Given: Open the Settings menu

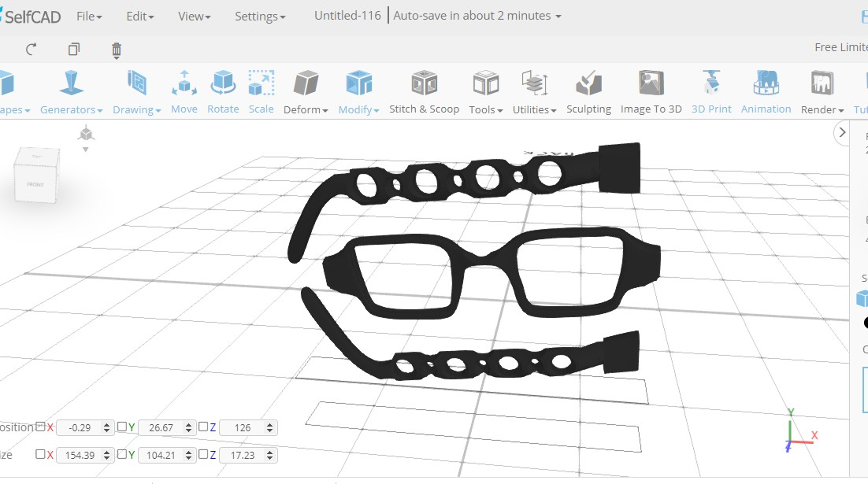Looking at the screenshot, I should (x=260, y=17).
